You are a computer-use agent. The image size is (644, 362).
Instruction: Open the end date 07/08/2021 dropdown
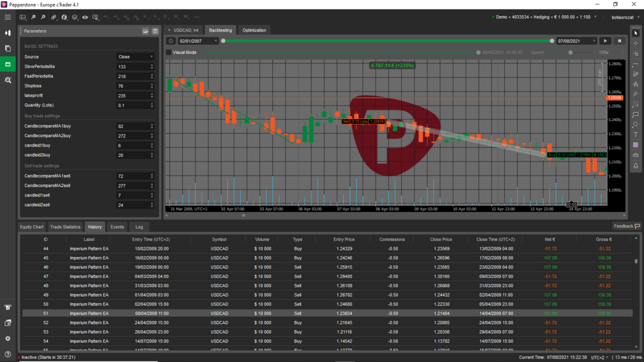pyautogui.click(x=576, y=41)
